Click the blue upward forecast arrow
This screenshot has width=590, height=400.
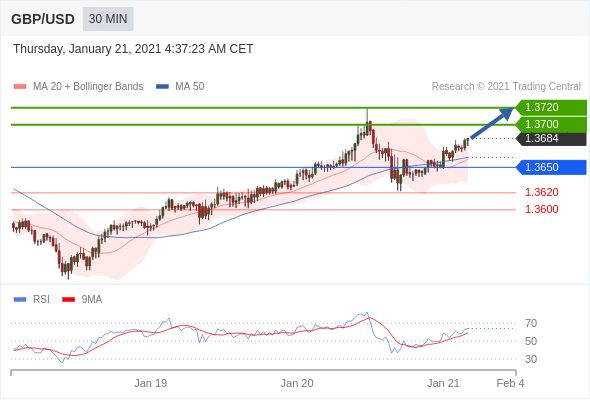(x=492, y=123)
